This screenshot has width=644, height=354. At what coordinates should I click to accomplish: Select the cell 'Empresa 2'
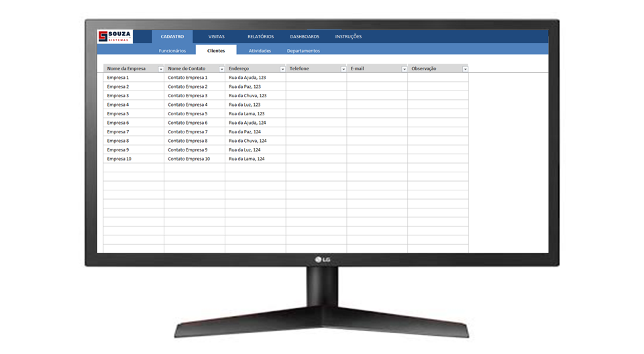[x=133, y=86]
